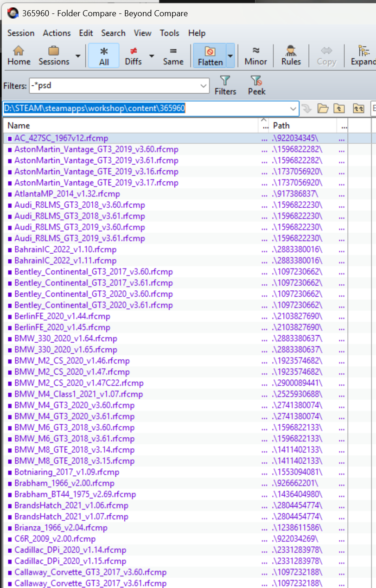Select AC_427SC_1967v12.rfcmp row
The height and width of the screenshot is (588, 376).
[175, 138]
